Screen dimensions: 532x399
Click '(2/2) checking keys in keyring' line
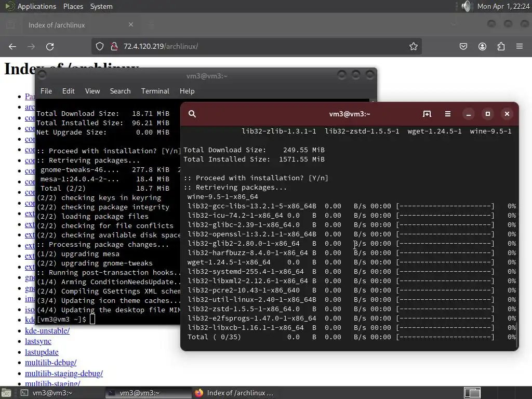click(x=99, y=198)
